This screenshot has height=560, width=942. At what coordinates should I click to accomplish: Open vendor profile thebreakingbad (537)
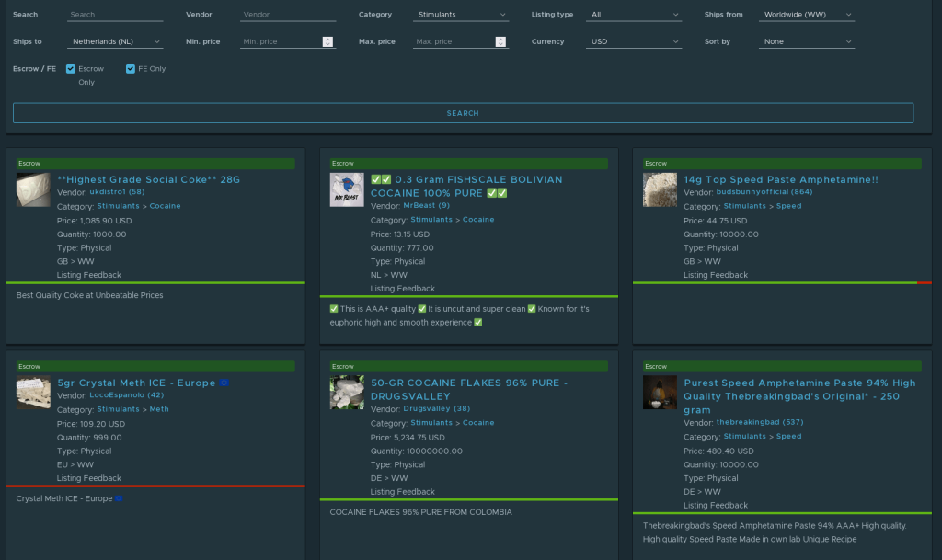(760, 423)
